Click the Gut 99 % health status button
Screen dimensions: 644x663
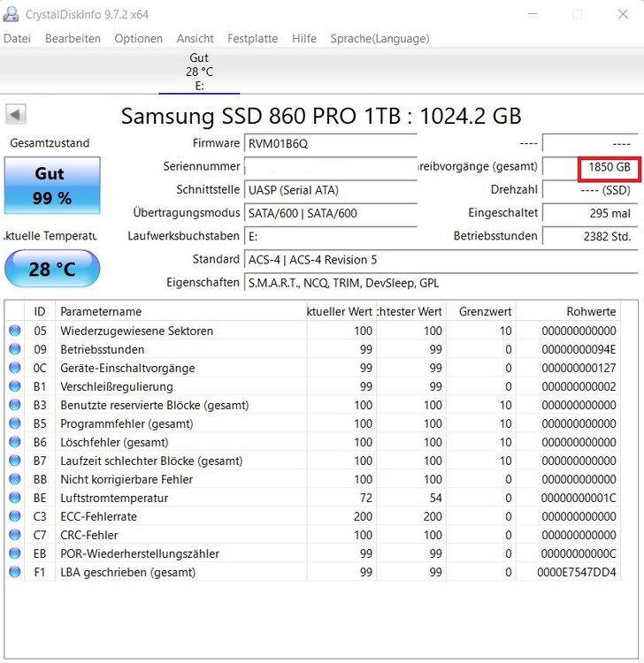tap(52, 186)
